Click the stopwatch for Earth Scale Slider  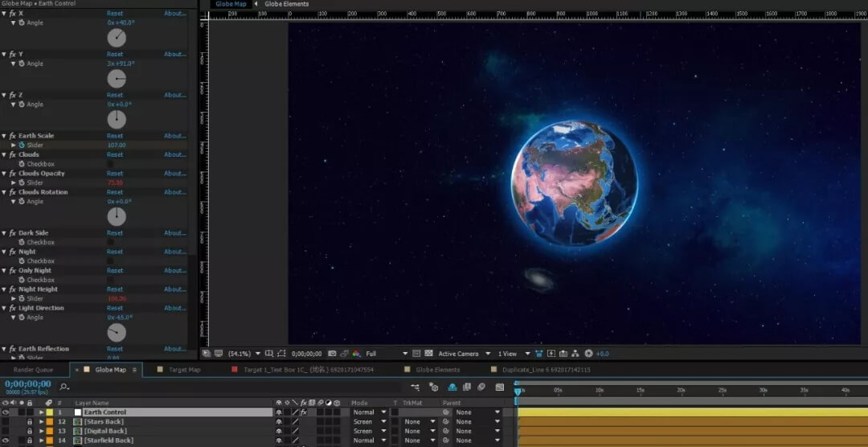coord(22,145)
